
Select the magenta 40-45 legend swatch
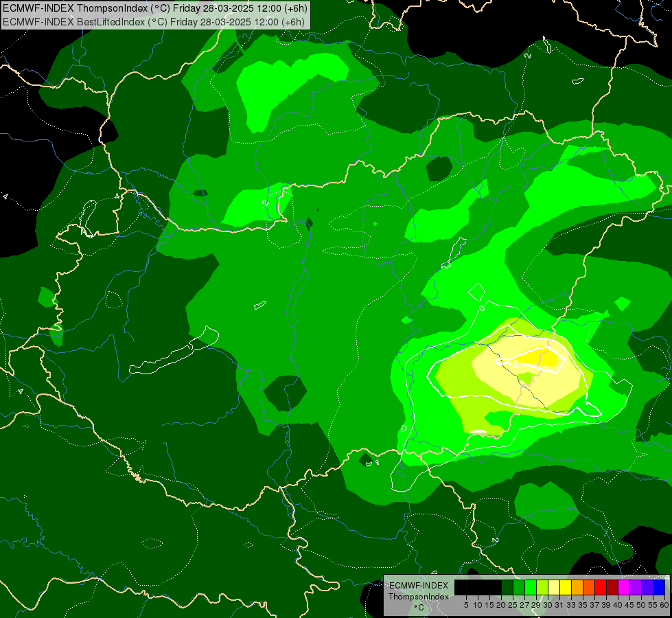[624, 587]
